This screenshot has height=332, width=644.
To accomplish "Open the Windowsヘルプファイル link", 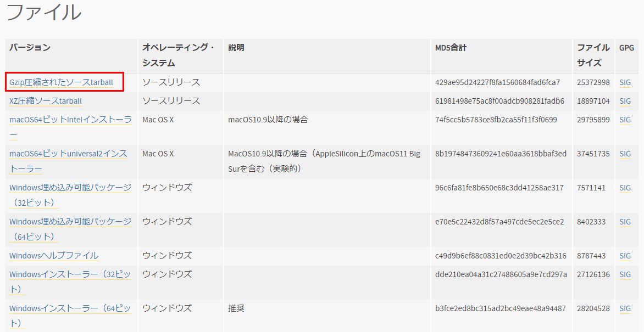I will click(x=54, y=256).
